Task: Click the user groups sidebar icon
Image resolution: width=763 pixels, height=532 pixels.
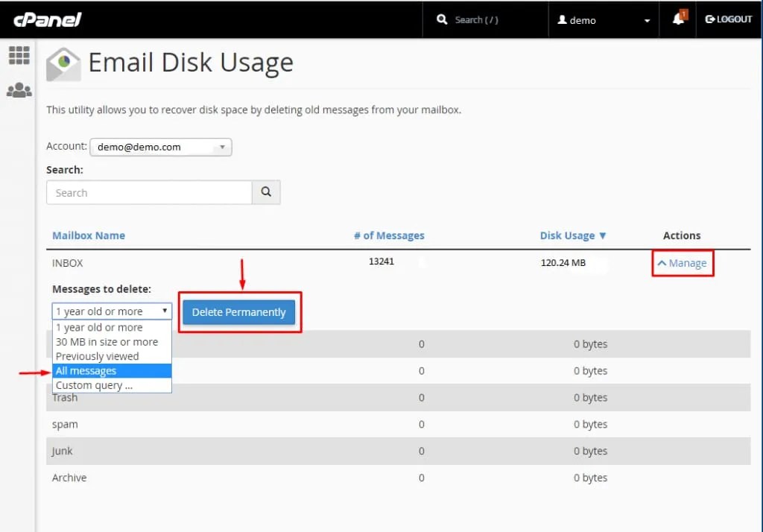Action: click(x=20, y=89)
